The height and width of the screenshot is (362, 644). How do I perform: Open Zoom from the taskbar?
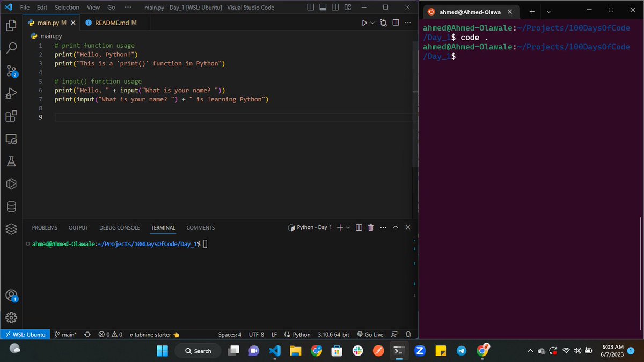[x=420, y=351]
